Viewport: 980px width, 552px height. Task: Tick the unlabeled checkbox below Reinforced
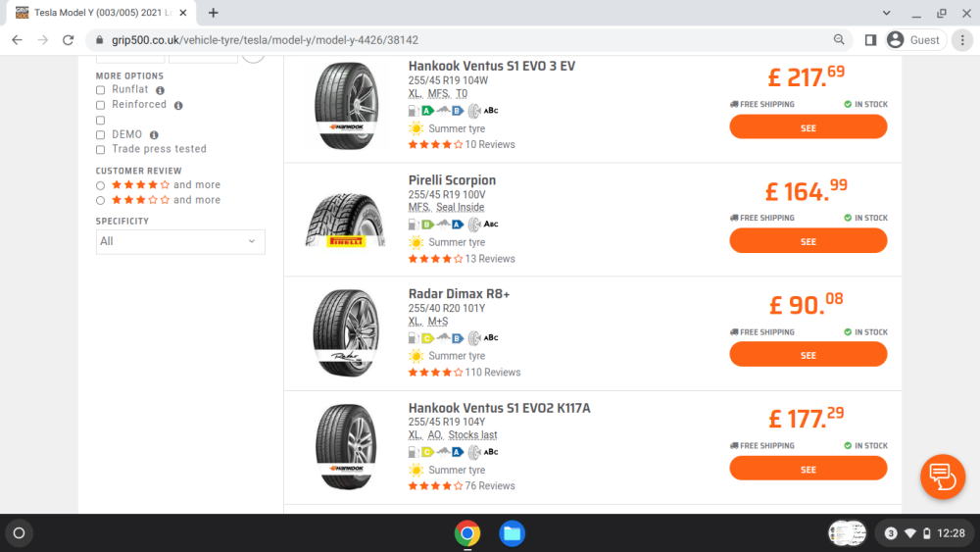(x=100, y=120)
